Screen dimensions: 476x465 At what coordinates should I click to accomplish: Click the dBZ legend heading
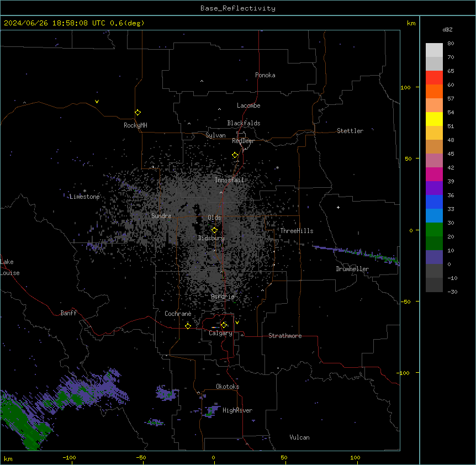pos(447,29)
